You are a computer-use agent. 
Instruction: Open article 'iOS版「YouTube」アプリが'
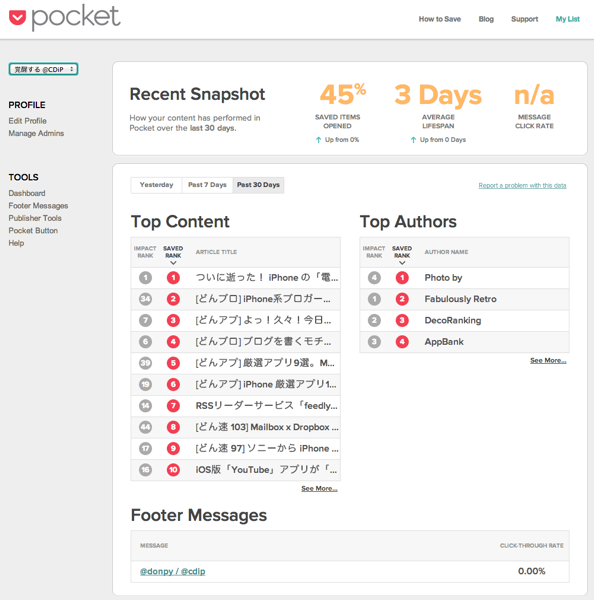click(266, 470)
